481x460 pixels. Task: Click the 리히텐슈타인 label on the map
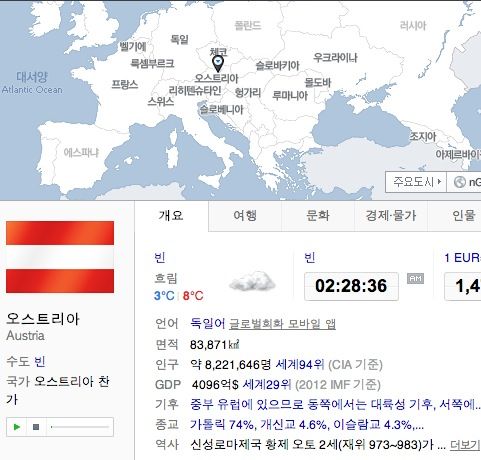click(x=195, y=90)
